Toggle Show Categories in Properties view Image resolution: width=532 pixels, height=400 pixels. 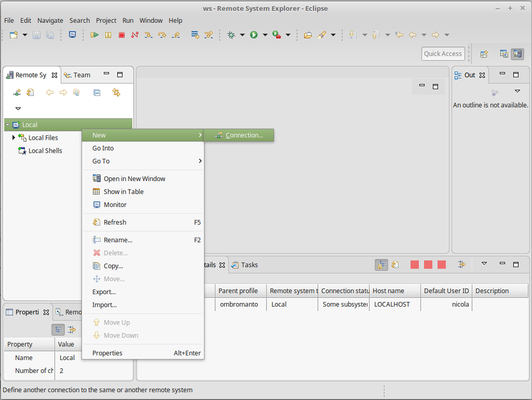tap(58, 329)
